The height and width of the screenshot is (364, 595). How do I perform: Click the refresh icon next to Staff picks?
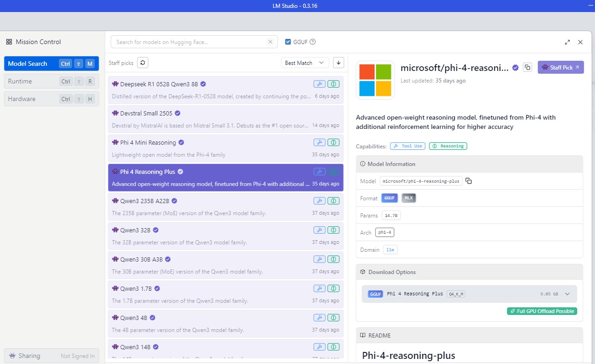(x=143, y=63)
